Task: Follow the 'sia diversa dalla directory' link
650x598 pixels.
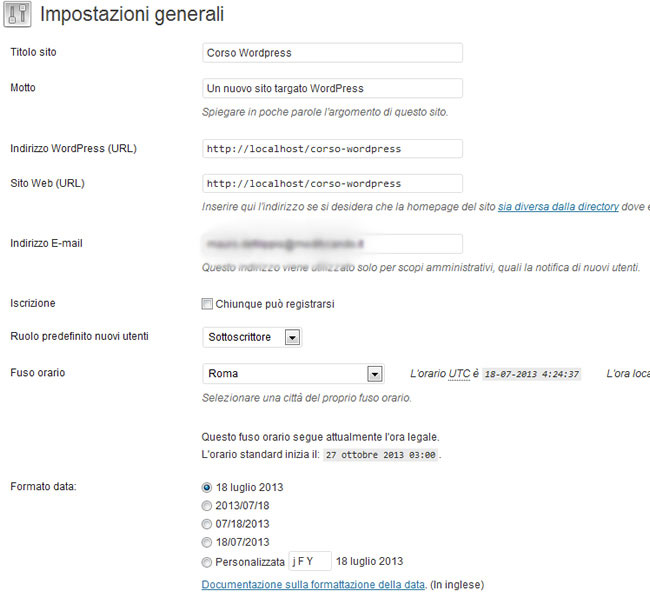Action: 559,206
